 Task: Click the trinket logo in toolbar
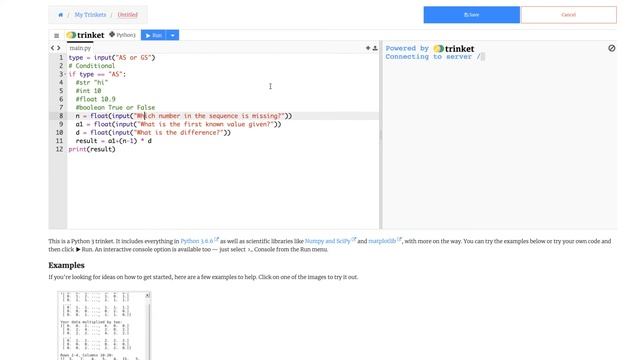(x=86, y=35)
